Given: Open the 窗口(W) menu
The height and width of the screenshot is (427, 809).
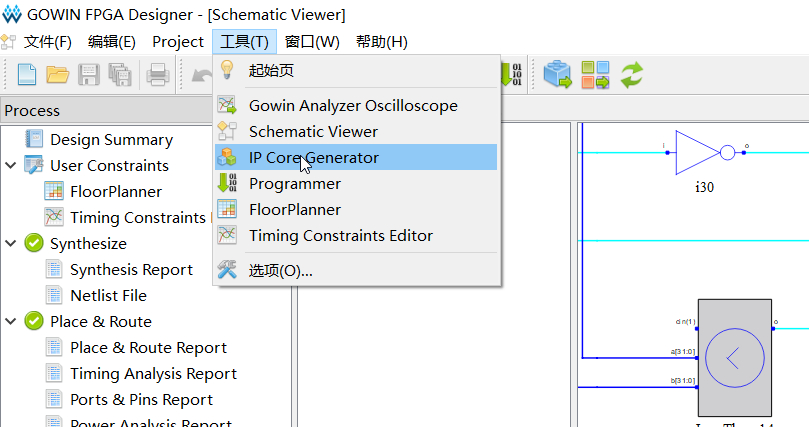Looking at the screenshot, I should click(312, 42).
